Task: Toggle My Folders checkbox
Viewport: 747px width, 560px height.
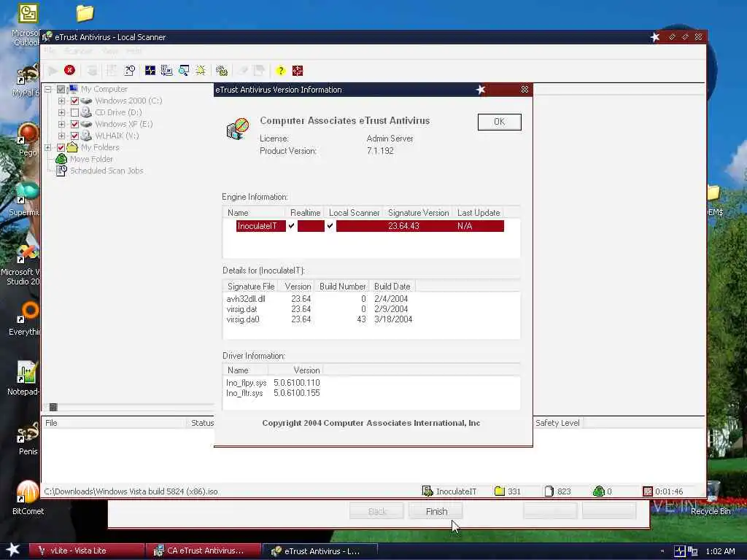Action: tap(61, 147)
